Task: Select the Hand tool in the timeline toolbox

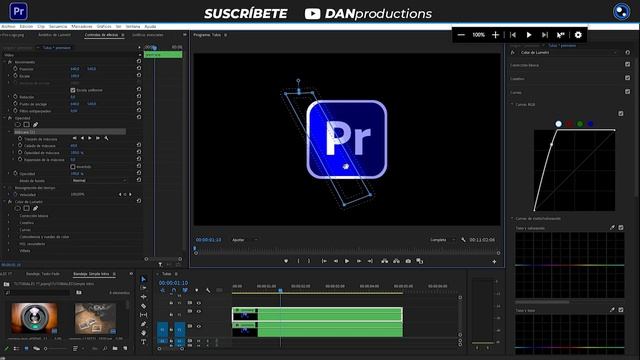Action: pyautogui.click(x=143, y=333)
